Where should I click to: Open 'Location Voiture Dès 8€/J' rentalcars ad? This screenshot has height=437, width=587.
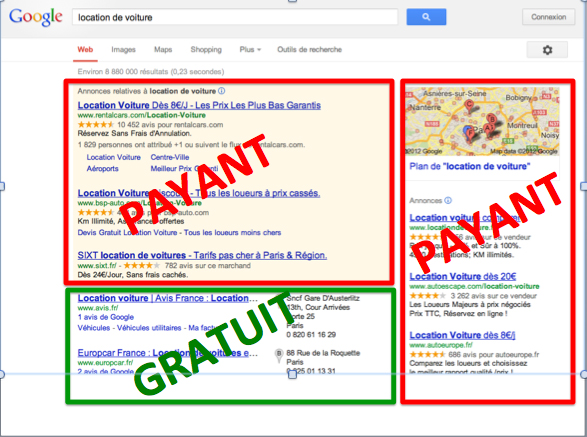[199, 105]
